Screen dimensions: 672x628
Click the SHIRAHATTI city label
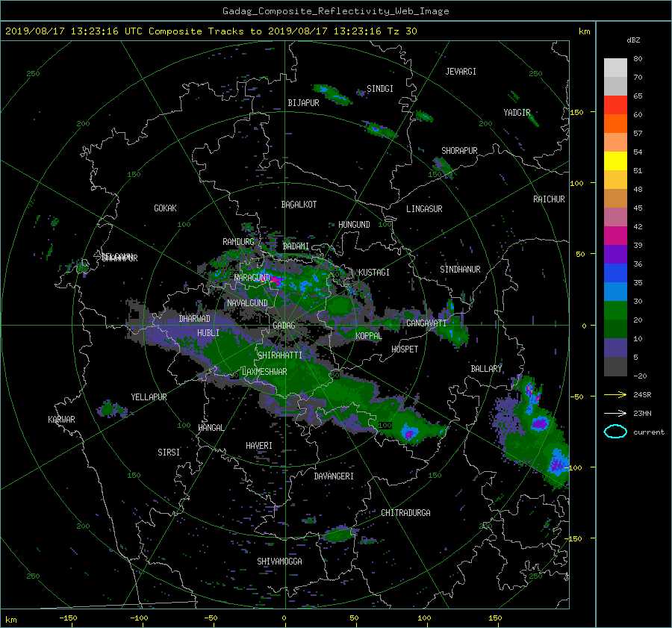click(280, 355)
